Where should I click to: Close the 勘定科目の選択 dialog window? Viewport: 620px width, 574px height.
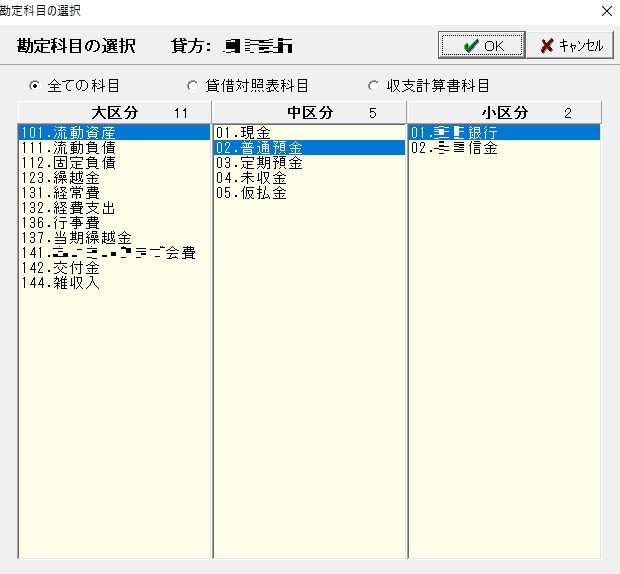pos(607,11)
